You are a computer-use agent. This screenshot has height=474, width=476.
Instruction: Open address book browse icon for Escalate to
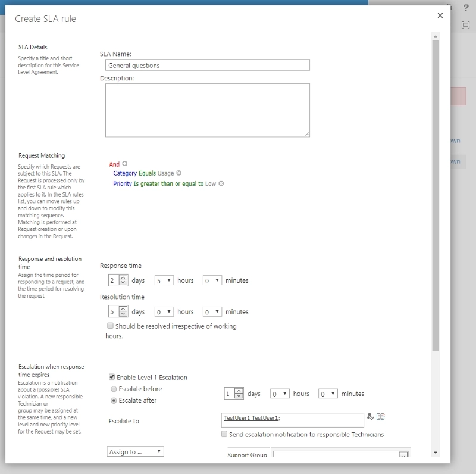[380, 417]
